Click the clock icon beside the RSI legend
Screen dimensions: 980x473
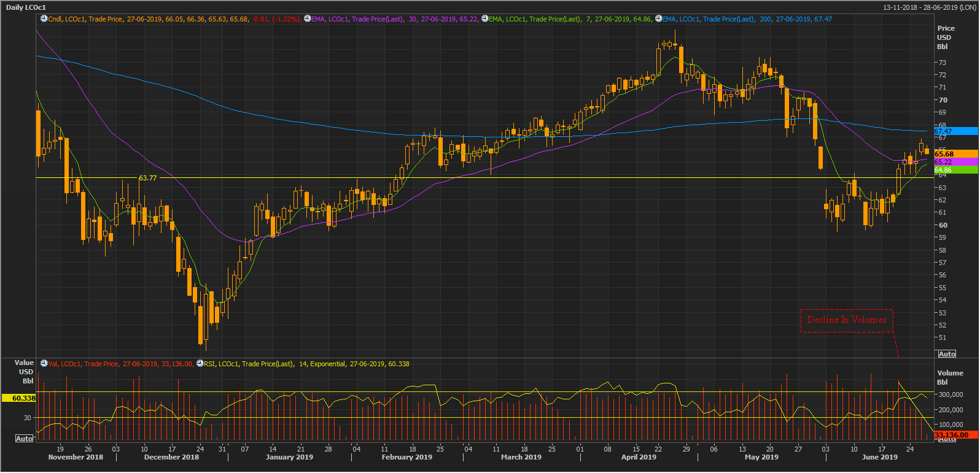(x=200, y=364)
